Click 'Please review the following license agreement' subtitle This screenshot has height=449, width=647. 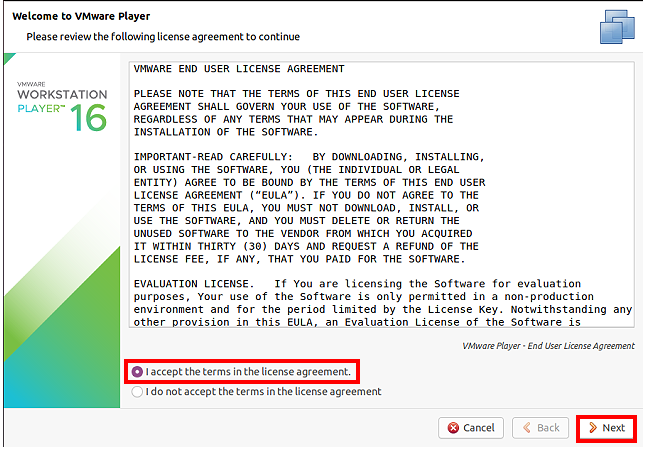[163, 37]
